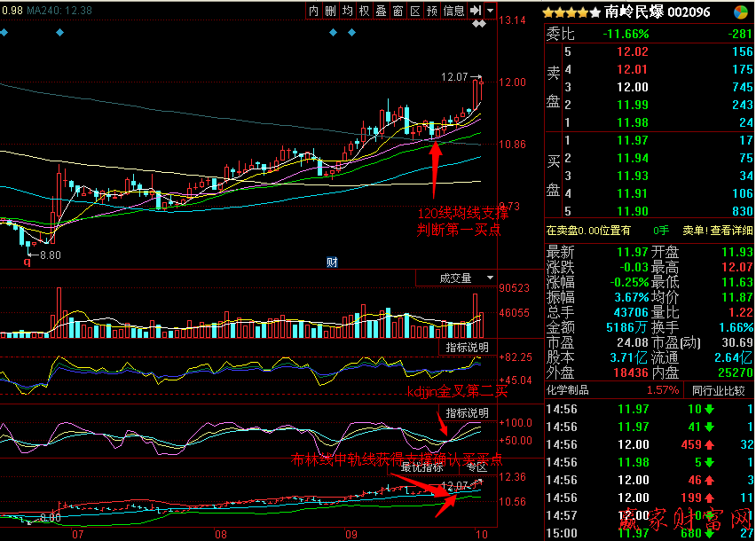
Task: Select the 均 moving average button
Action: pos(347,11)
